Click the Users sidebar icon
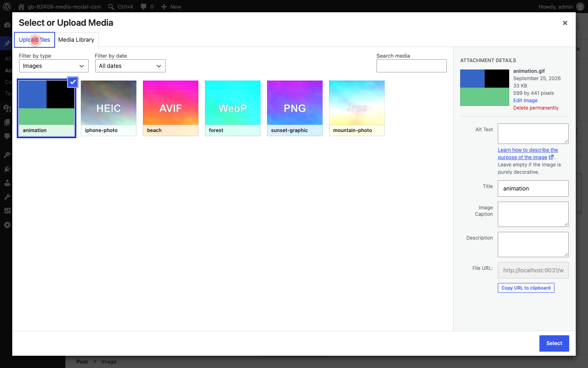 point(7,183)
